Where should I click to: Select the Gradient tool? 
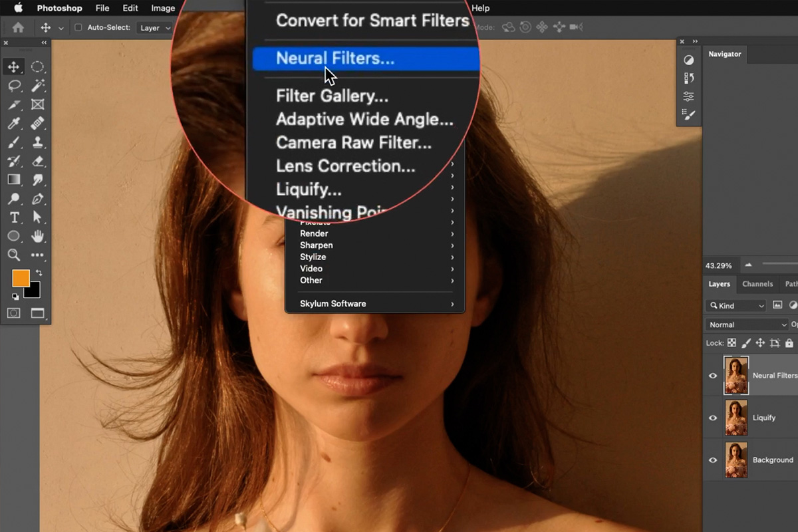(x=14, y=180)
